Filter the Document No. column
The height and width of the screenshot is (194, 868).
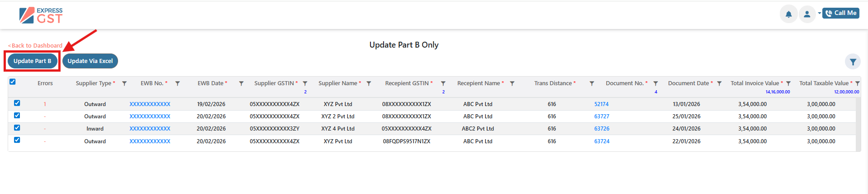click(655, 83)
